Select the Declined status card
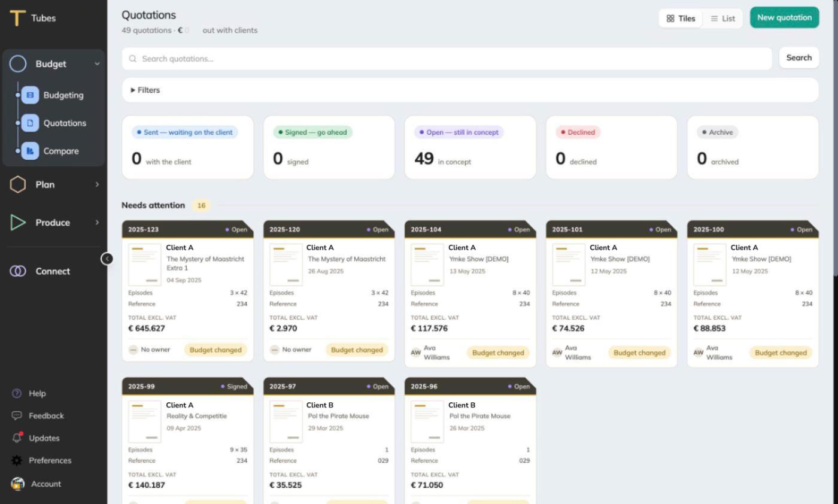Viewport: 838px width, 504px height. 612,147
